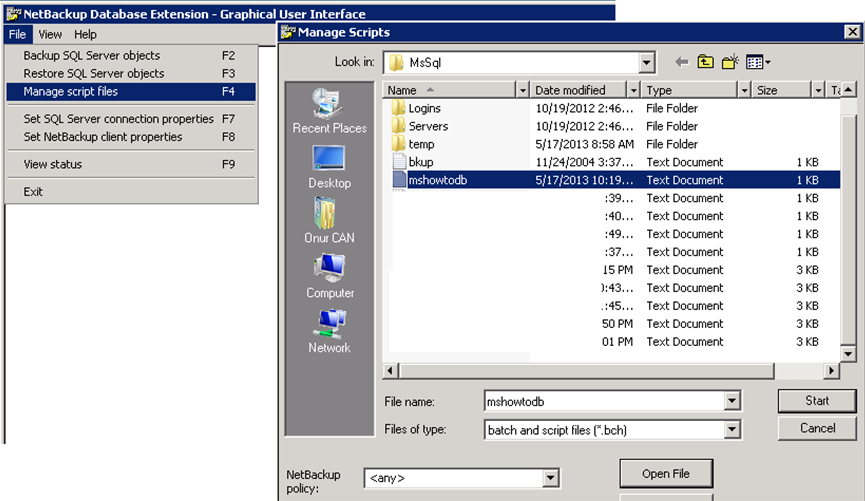The height and width of the screenshot is (501, 865).
Task: Click the Manage Scripts dialog icon
Action: point(287,32)
